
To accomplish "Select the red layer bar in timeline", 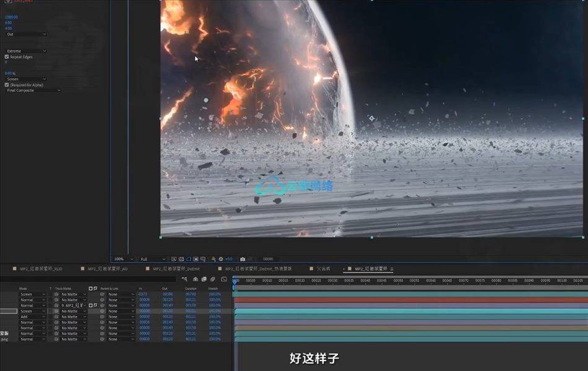I will point(411,300).
